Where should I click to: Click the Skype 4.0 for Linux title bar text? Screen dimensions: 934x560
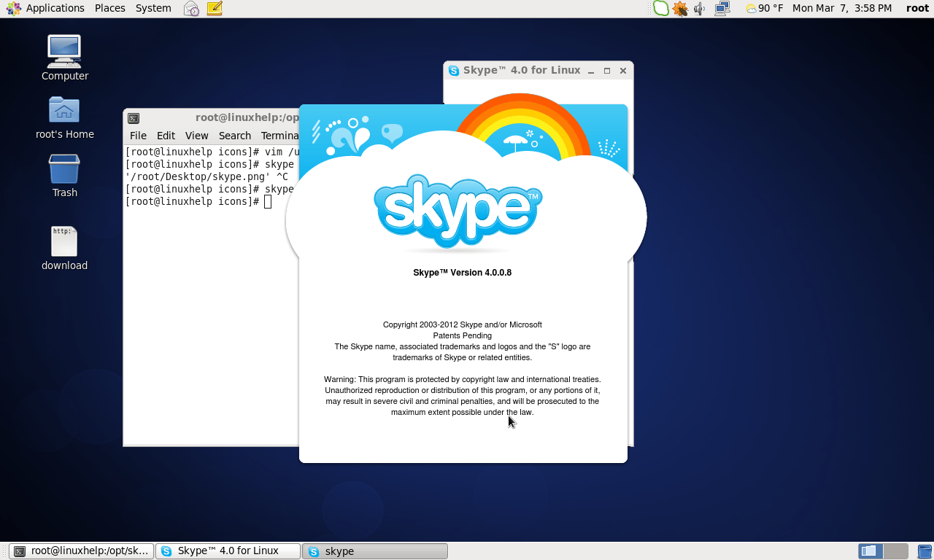[x=522, y=71]
